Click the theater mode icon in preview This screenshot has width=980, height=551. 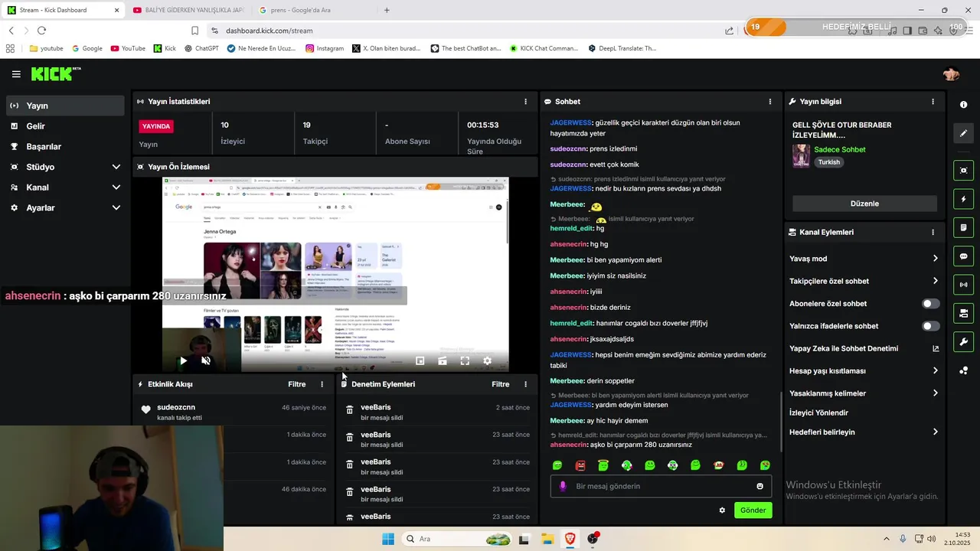point(443,360)
